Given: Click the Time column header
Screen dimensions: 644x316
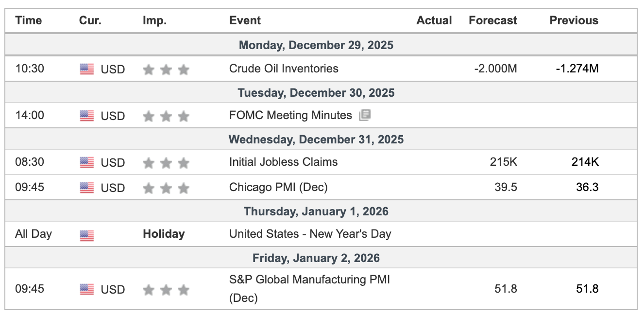Looking at the screenshot, I should pyautogui.click(x=28, y=20).
